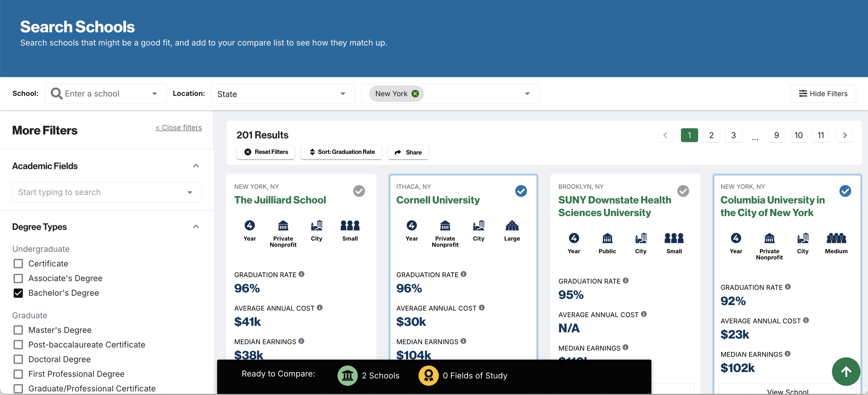
Task: Check First Professional Degree checkbox
Action: (x=18, y=374)
